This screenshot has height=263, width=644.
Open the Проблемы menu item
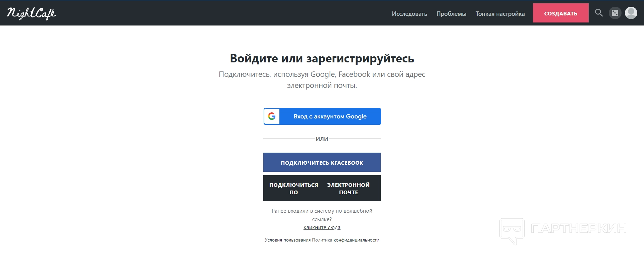(x=451, y=14)
